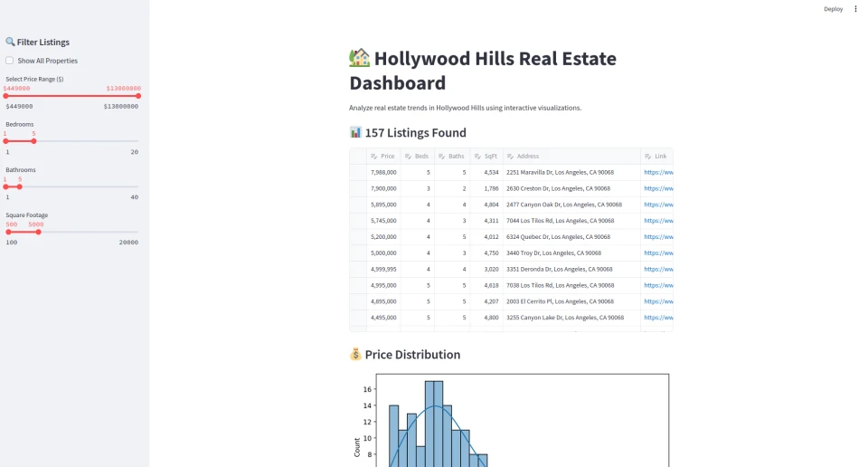
Task: Open the link for 3351 Deronda Dr
Action: [x=658, y=269]
